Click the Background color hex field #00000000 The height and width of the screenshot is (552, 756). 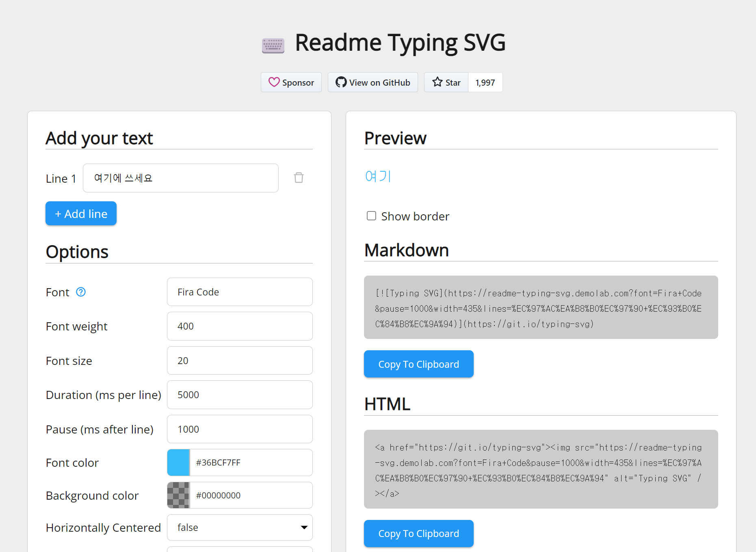[251, 495]
